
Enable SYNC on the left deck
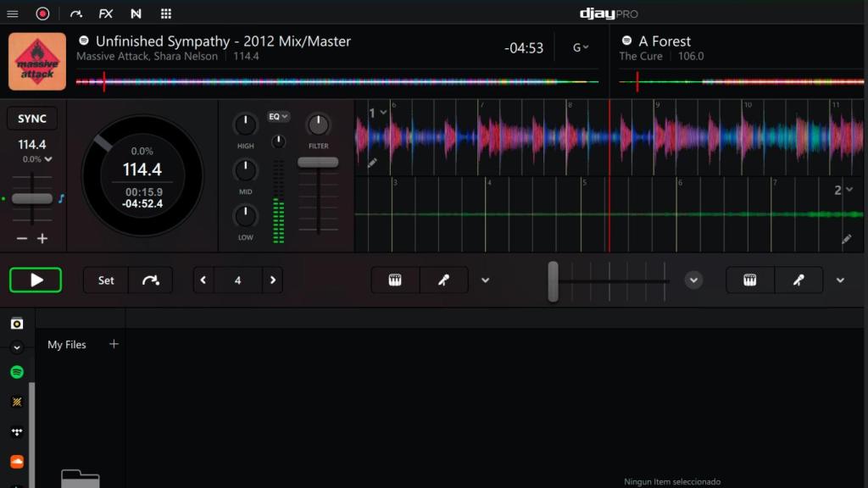click(x=31, y=118)
